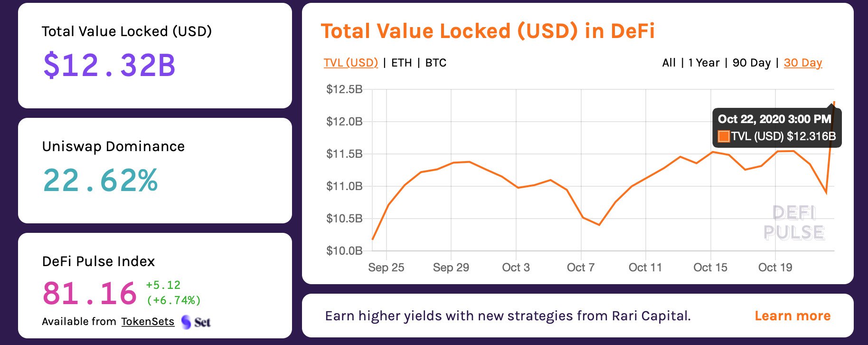The width and height of the screenshot is (868, 345).
Task: Click the $12.32B total value figure
Action: [x=109, y=65]
